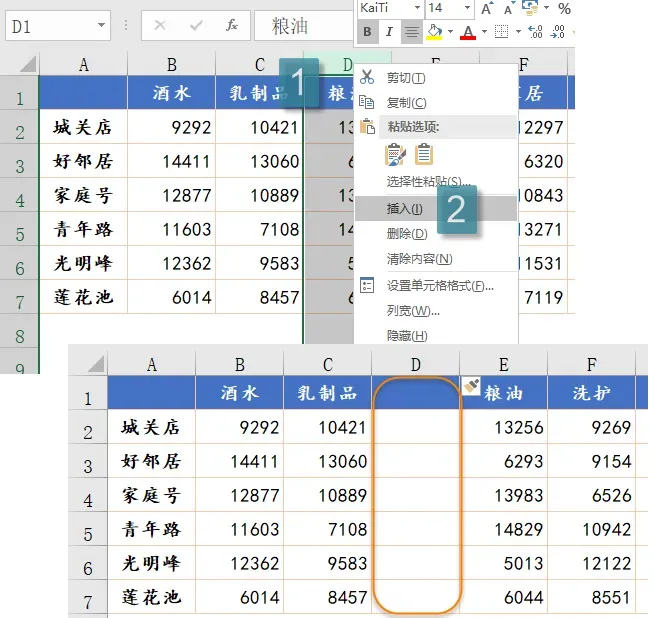Select 复制(C) from context menu
This screenshot has width=654, height=618.
[x=436, y=103]
